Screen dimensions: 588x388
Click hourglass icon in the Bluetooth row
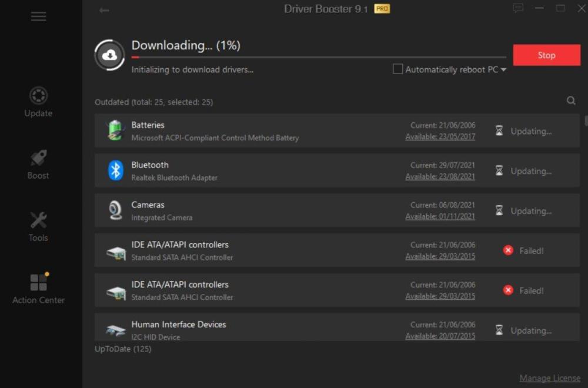499,170
